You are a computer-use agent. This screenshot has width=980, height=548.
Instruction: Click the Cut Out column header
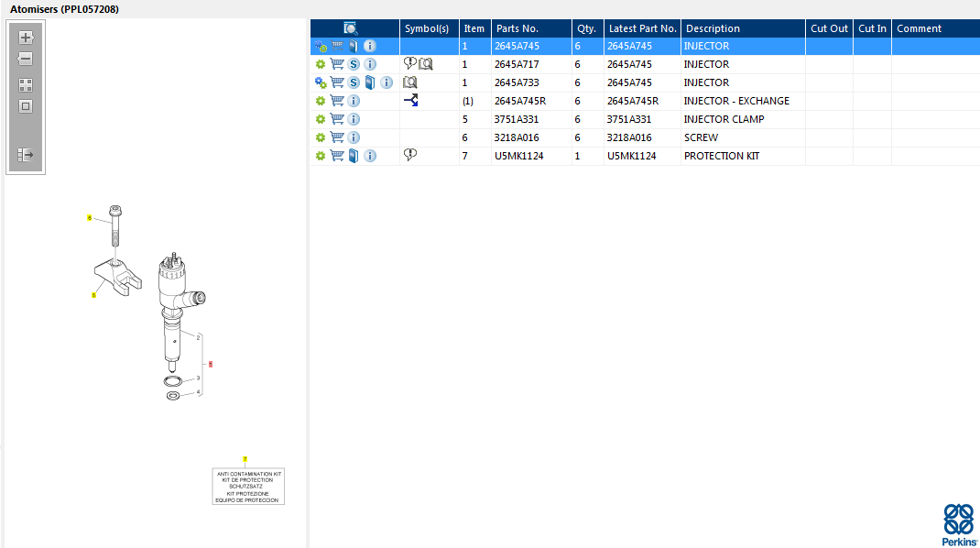[x=830, y=28]
